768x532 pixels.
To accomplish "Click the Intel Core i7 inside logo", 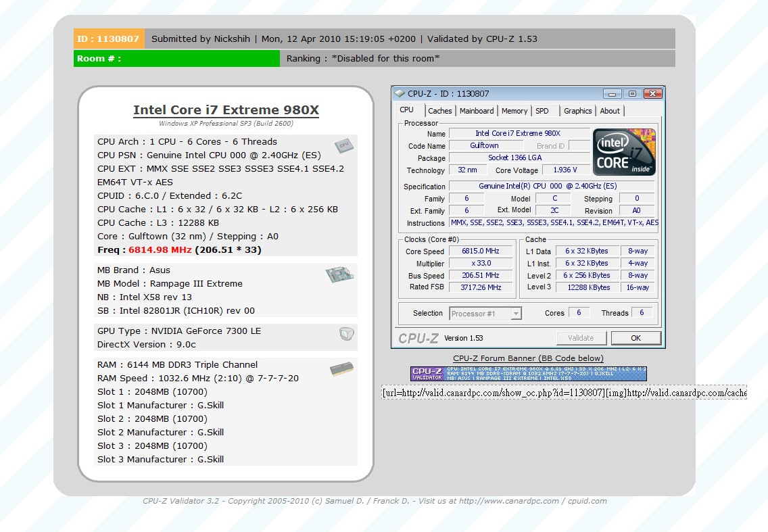I will [624, 153].
